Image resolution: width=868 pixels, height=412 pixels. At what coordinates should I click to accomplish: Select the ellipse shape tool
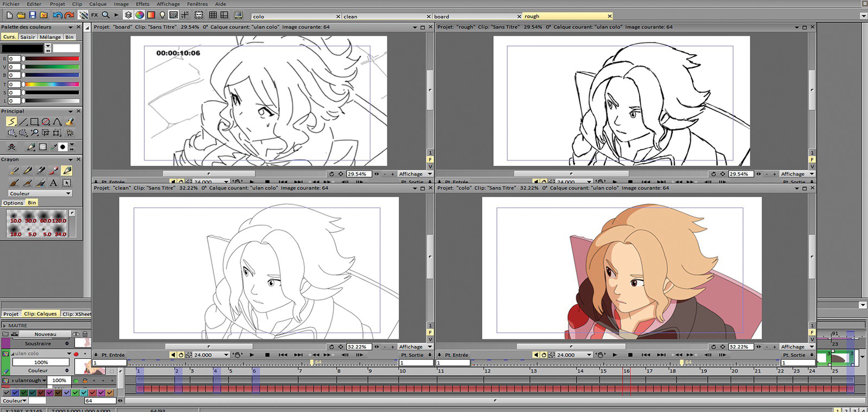(46, 121)
